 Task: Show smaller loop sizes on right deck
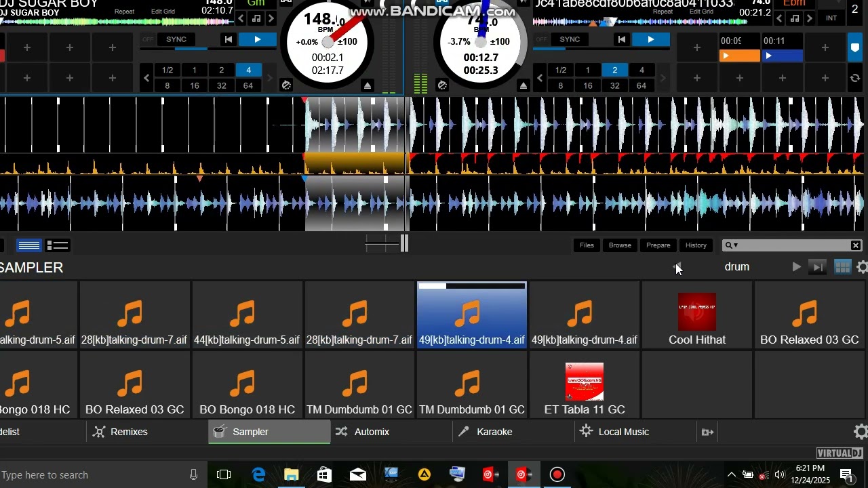click(x=540, y=78)
